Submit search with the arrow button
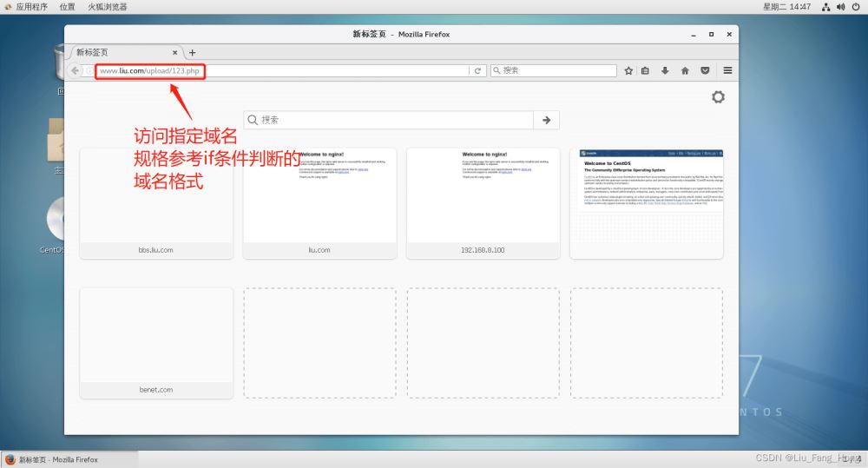 [x=546, y=120]
